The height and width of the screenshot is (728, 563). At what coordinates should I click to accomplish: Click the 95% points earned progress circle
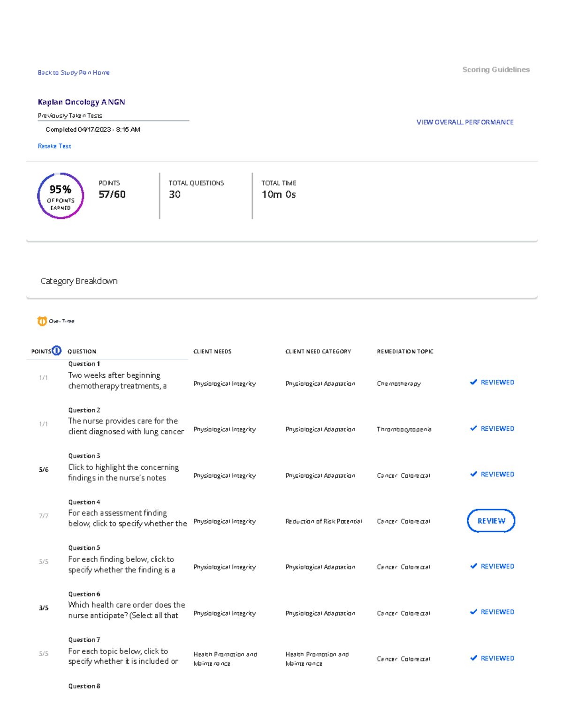click(61, 196)
